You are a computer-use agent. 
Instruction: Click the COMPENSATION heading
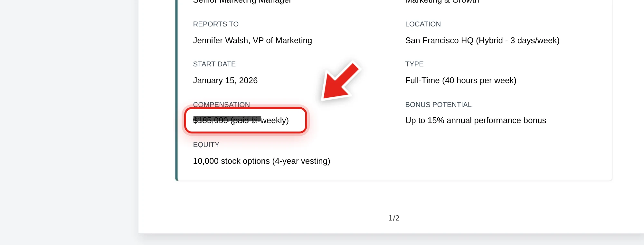click(x=222, y=104)
